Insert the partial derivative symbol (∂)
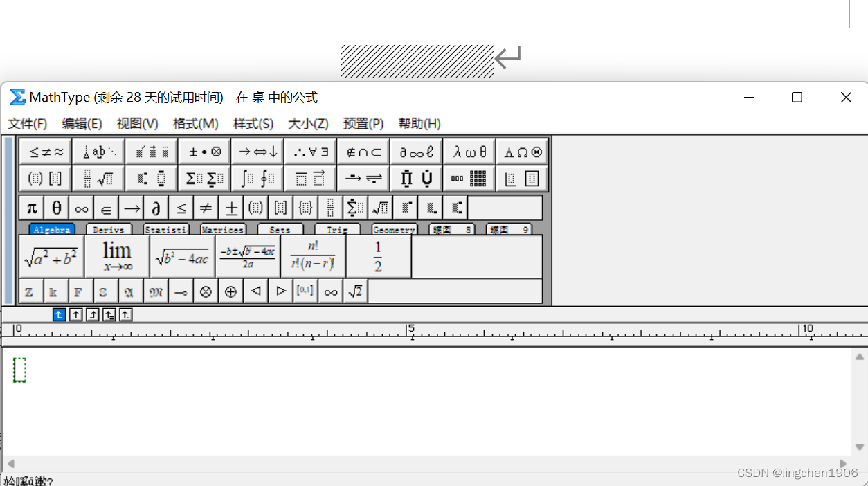The height and width of the screenshot is (486, 868). (156, 208)
